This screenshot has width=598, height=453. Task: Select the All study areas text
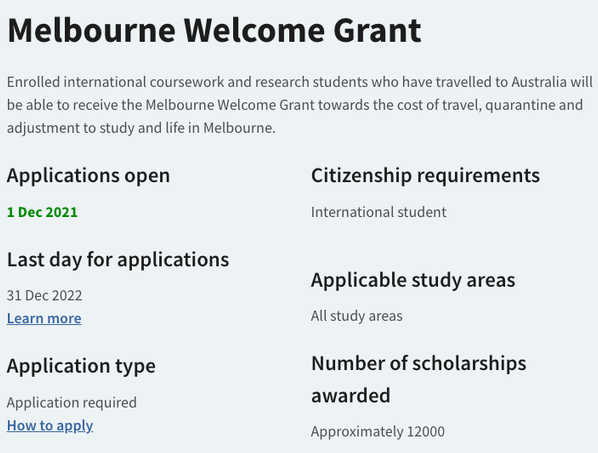click(x=357, y=316)
